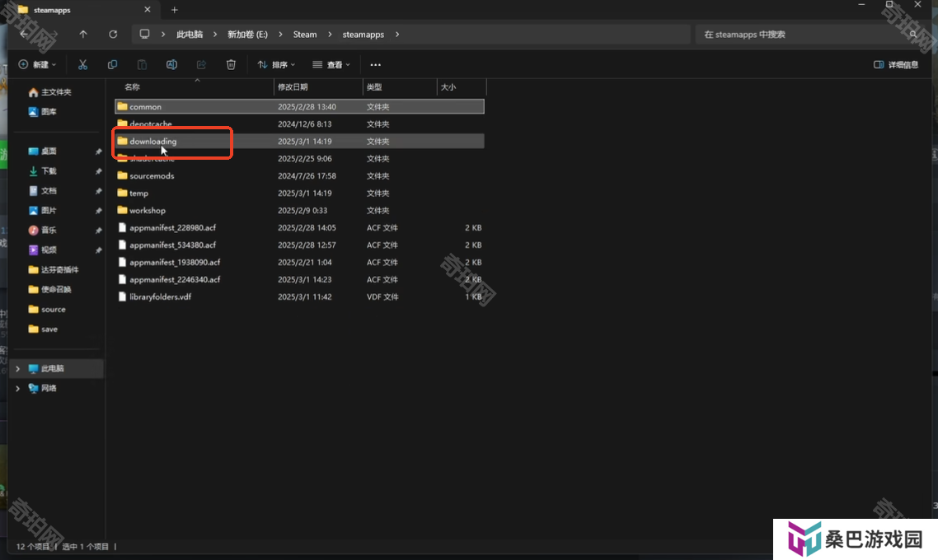This screenshot has width=938, height=560.
Task: Expand 网络 tree node in sidebar
Action: click(18, 389)
